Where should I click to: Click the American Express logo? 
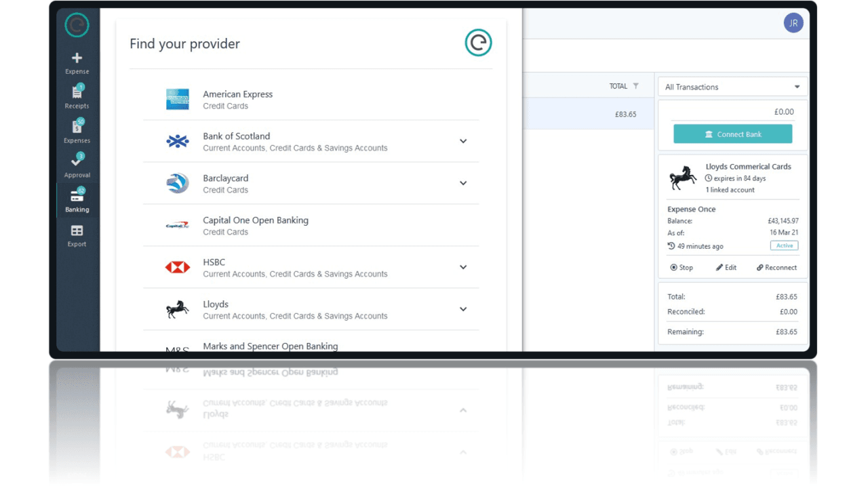[x=178, y=99]
